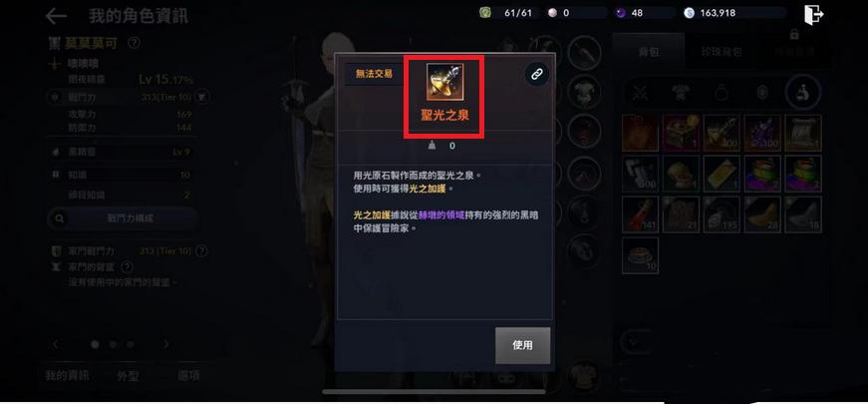868x404 pixels.
Task: Switch to the 珍珠背包 tab
Action: 722,52
